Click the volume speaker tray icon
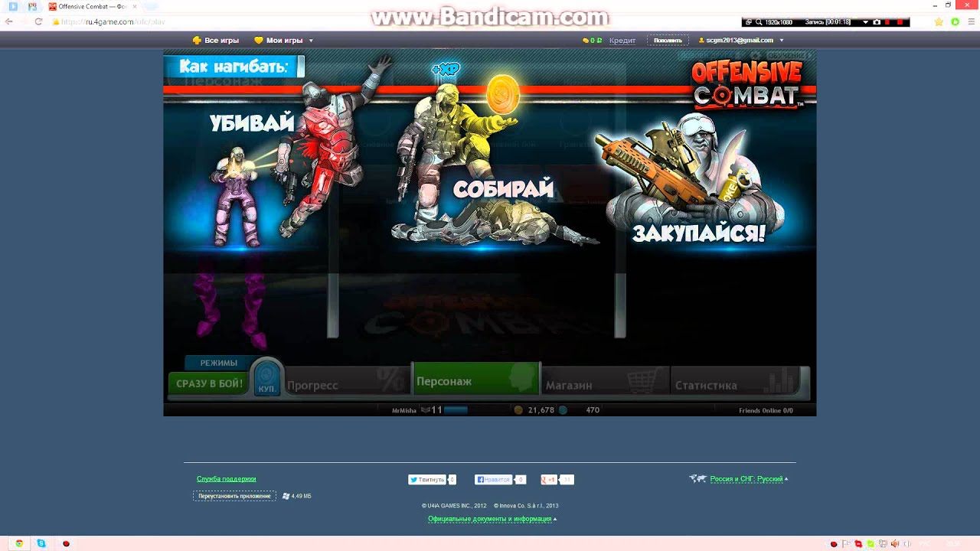The image size is (980, 551). (895, 544)
